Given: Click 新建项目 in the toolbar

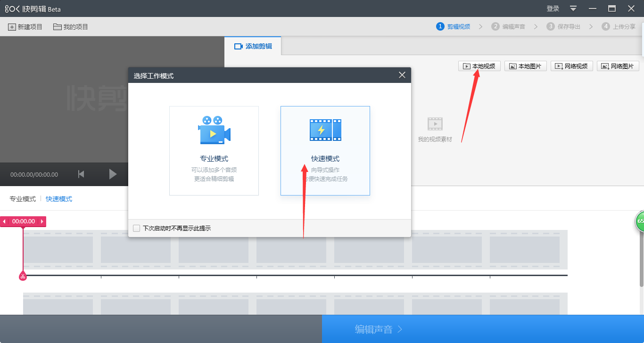Looking at the screenshot, I should tap(25, 27).
